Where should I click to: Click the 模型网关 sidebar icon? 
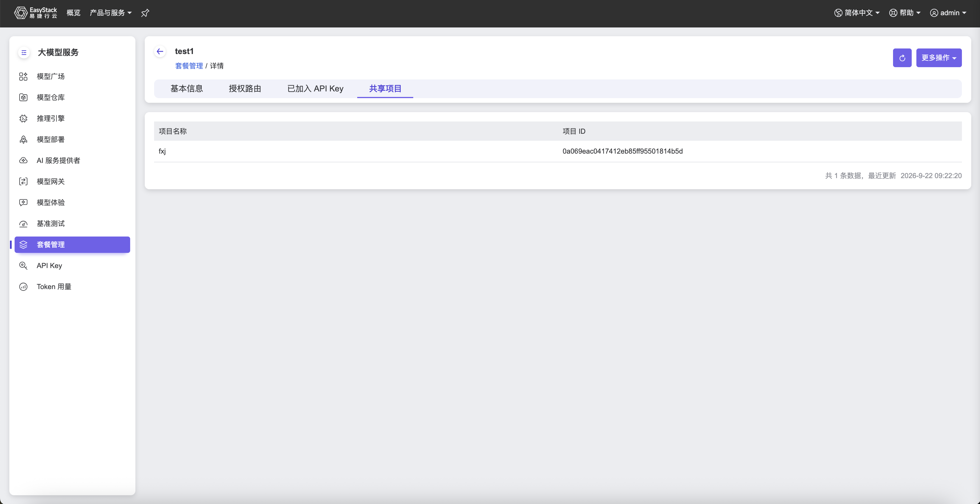click(23, 182)
